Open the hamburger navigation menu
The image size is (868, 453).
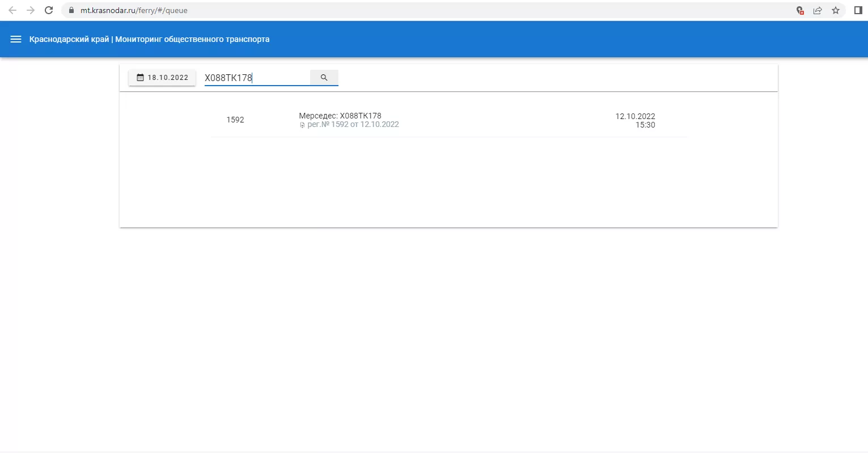(x=16, y=39)
